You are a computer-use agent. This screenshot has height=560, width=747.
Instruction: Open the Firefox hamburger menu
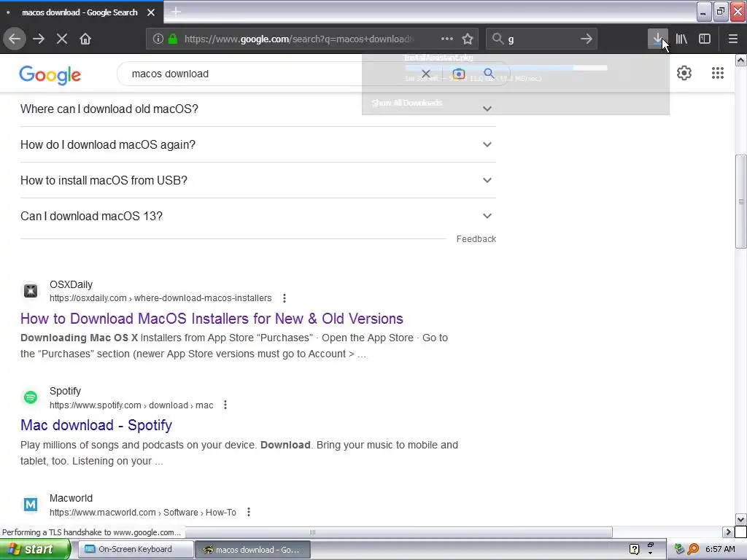pyautogui.click(x=733, y=39)
